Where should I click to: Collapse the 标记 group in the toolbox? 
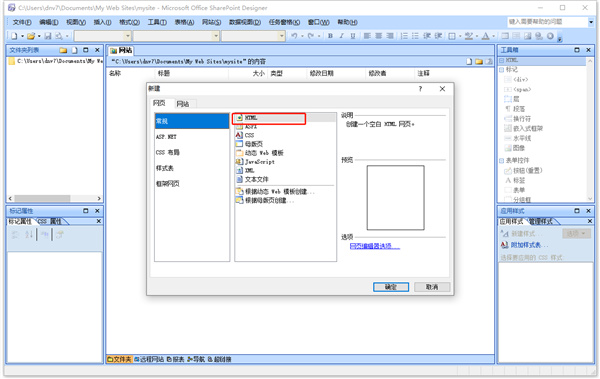point(502,70)
